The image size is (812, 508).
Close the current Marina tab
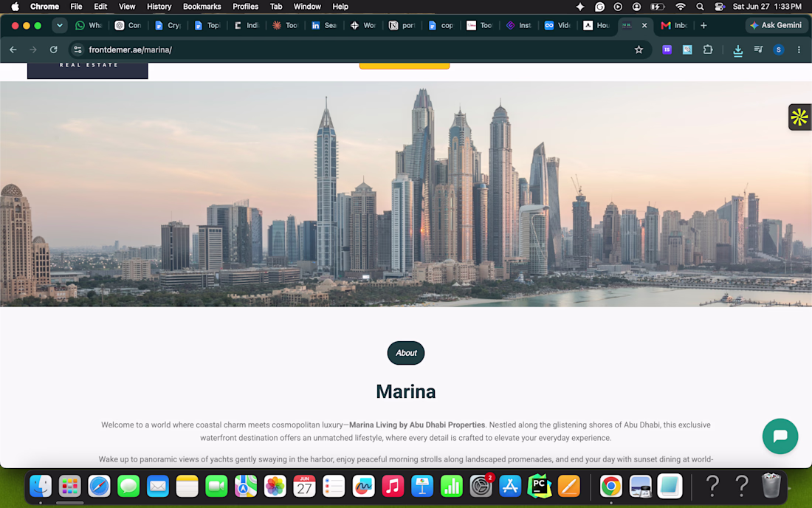(644, 25)
